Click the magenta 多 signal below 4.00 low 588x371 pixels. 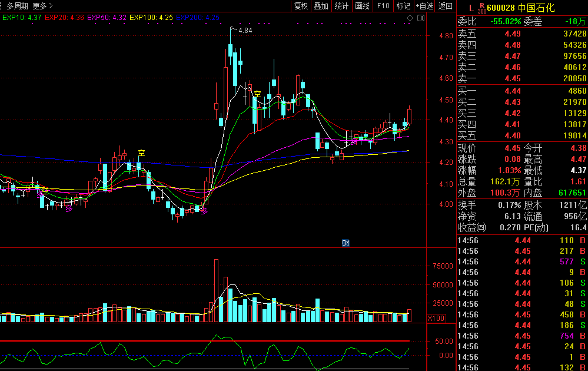(x=204, y=211)
